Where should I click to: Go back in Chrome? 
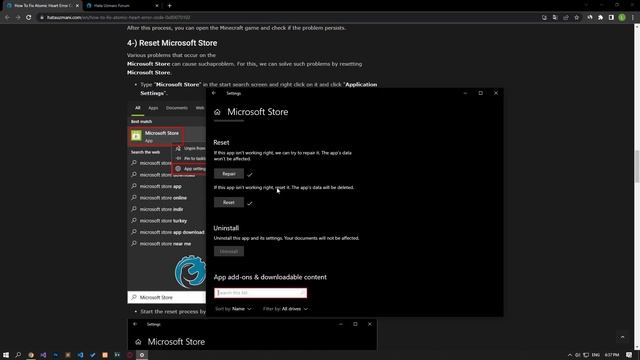(7, 18)
